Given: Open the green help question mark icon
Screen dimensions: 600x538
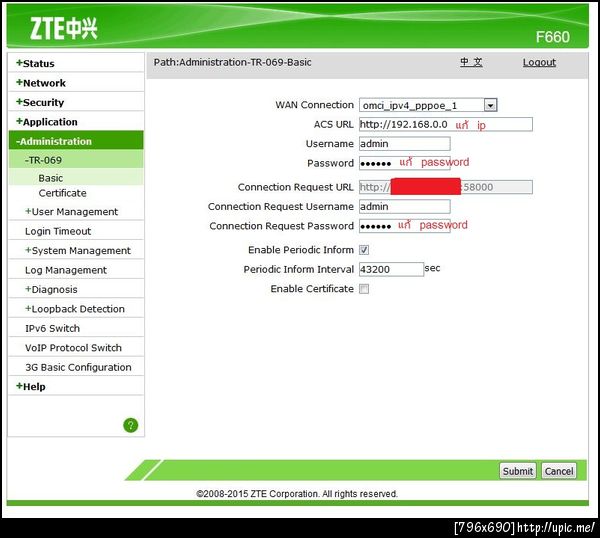Looking at the screenshot, I should click(x=130, y=425).
